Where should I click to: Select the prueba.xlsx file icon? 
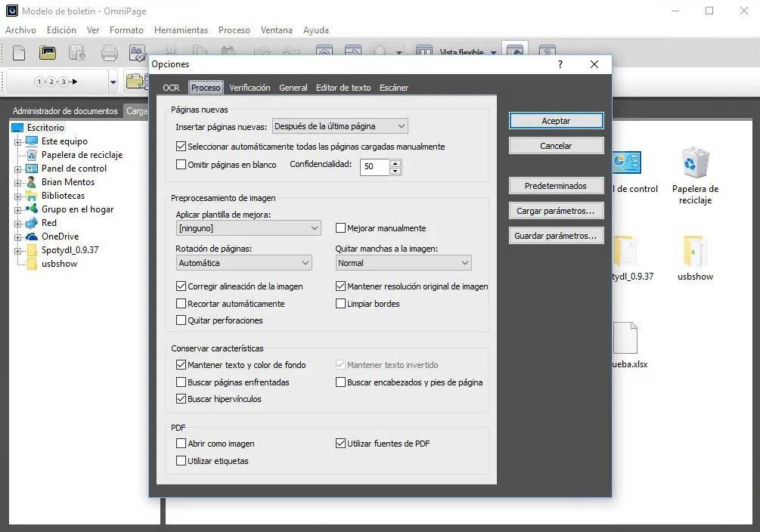point(625,339)
